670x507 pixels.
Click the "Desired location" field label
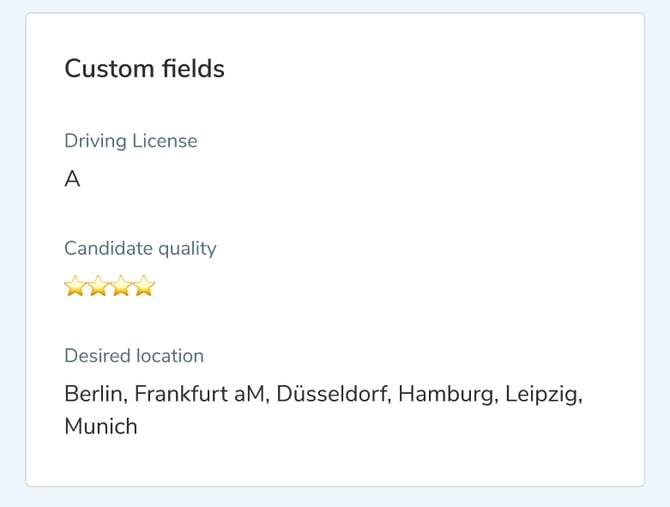(133, 356)
